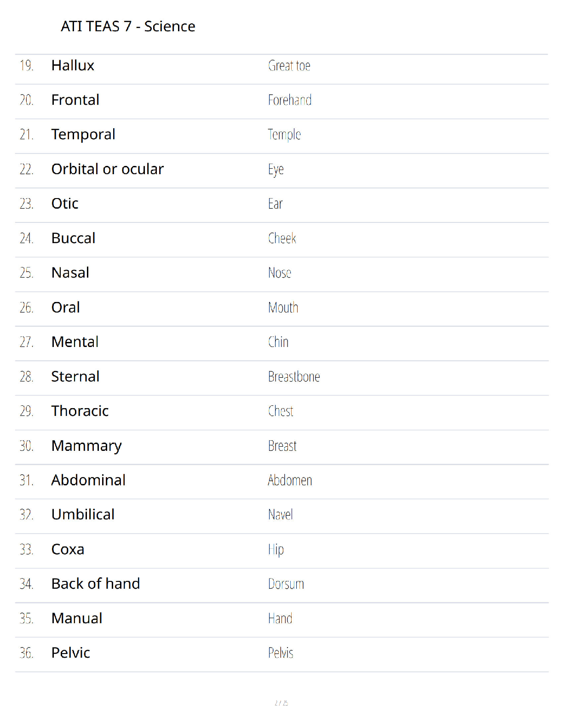
Task: Click the term 'Buccal'
Action: (x=74, y=238)
